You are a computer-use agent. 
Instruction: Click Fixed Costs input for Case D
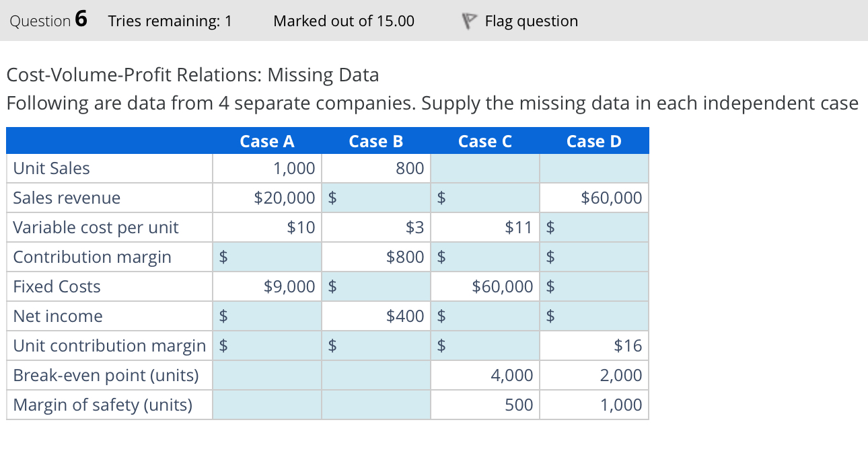tap(593, 286)
